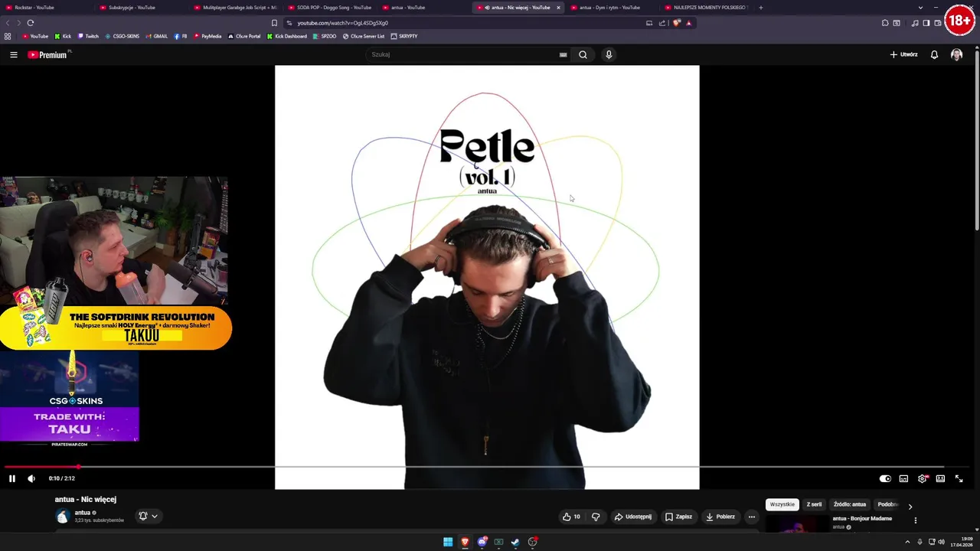The image size is (980, 551).
Task: Open Windows Start menu
Action: 448,542
